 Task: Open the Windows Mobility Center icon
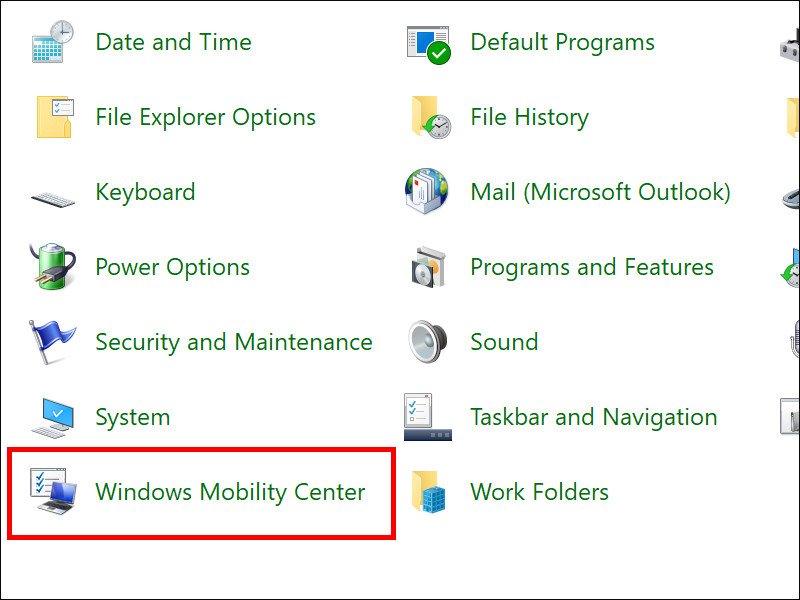pyautogui.click(x=52, y=492)
